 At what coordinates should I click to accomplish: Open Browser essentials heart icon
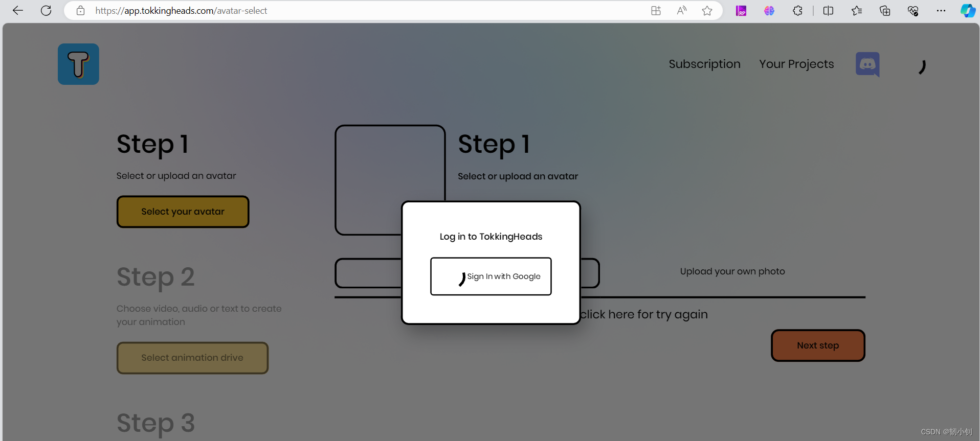913,11
